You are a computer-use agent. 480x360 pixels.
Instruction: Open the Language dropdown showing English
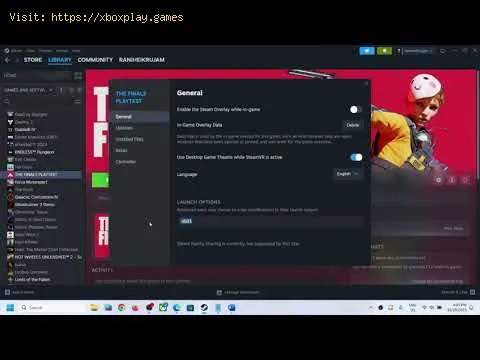tap(348, 174)
